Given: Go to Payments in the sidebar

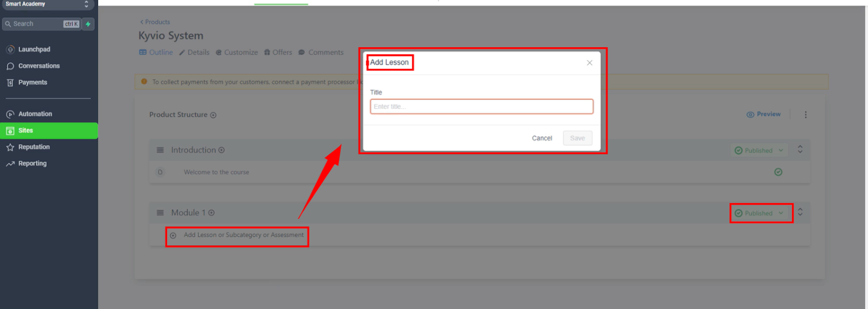Looking at the screenshot, I should click(33, 83).
